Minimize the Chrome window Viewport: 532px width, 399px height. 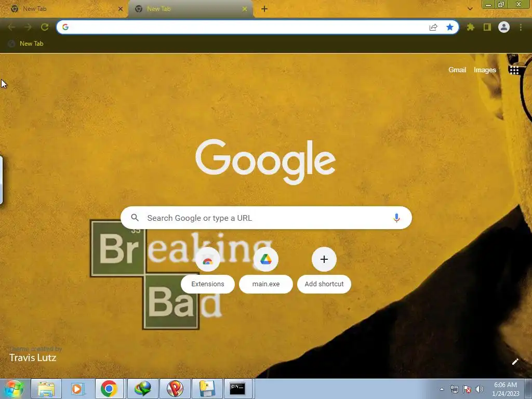pos(488,4)
